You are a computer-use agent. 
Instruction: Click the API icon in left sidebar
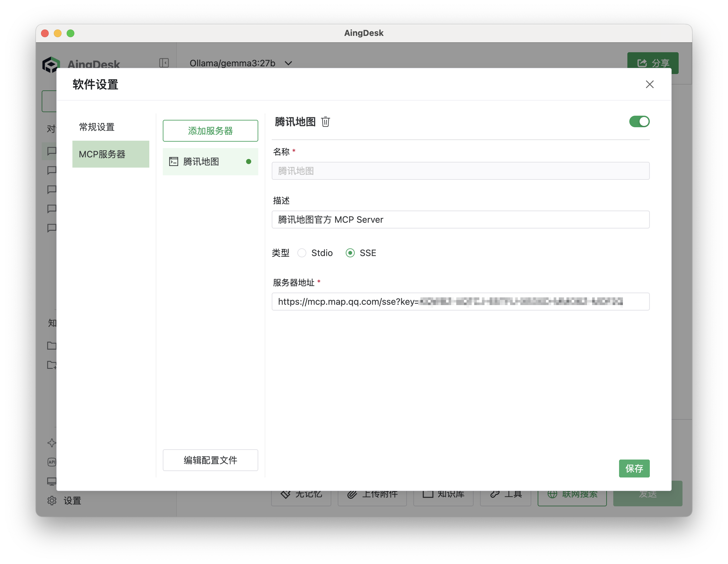pyautogui.click(x=52, y=462)
